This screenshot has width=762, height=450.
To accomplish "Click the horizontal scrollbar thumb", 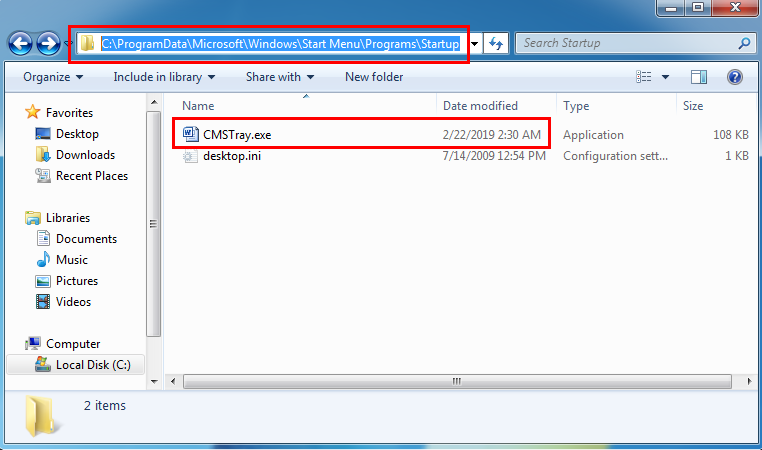I will click(457, 381).
